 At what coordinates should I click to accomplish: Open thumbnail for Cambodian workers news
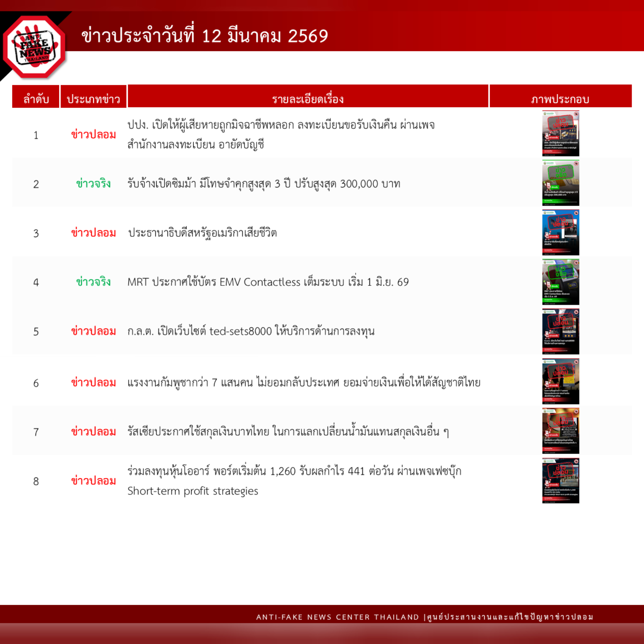coord(560,381)
